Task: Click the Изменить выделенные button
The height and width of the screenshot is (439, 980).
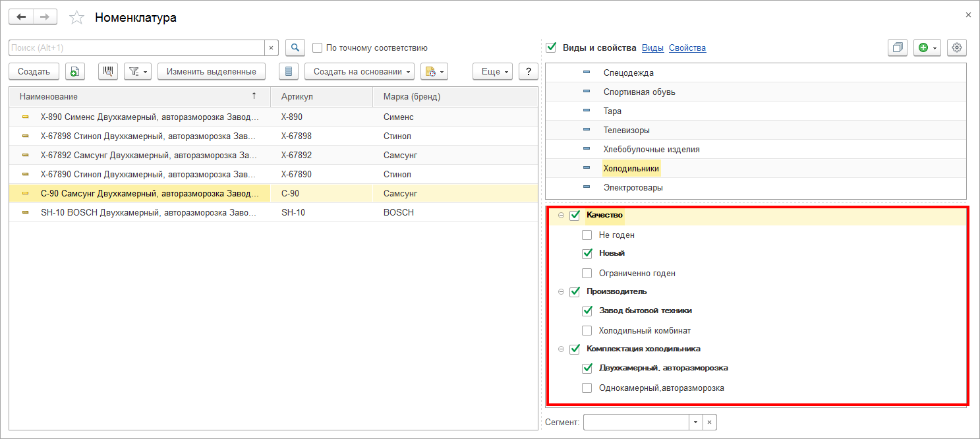Action: click(212, 71)
